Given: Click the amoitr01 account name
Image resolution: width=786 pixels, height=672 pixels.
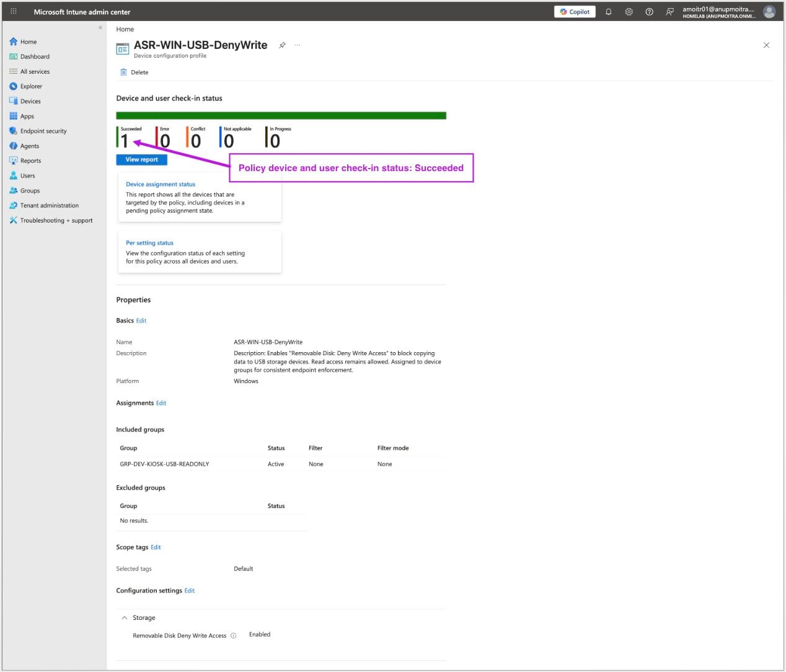Looking at the screenshot, I should click(x=718, y=9).
